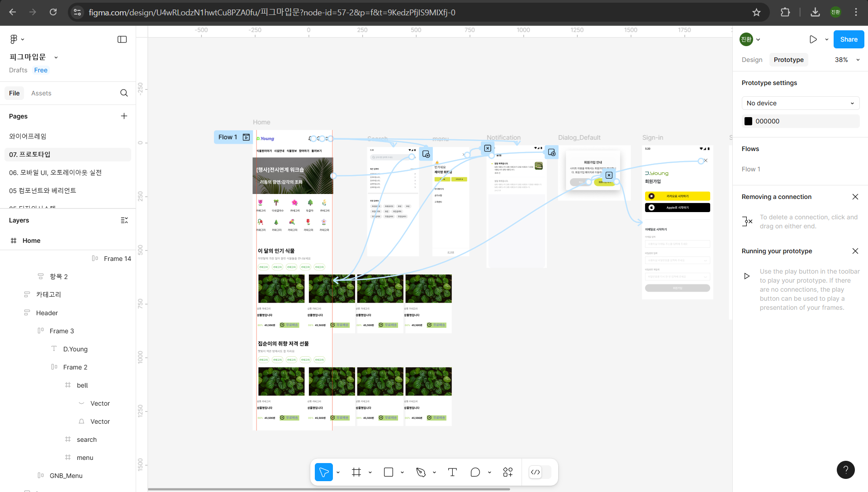The image size is (868, 492).
Task: Select the GNB_Menu layer
Action: (66, 476)
